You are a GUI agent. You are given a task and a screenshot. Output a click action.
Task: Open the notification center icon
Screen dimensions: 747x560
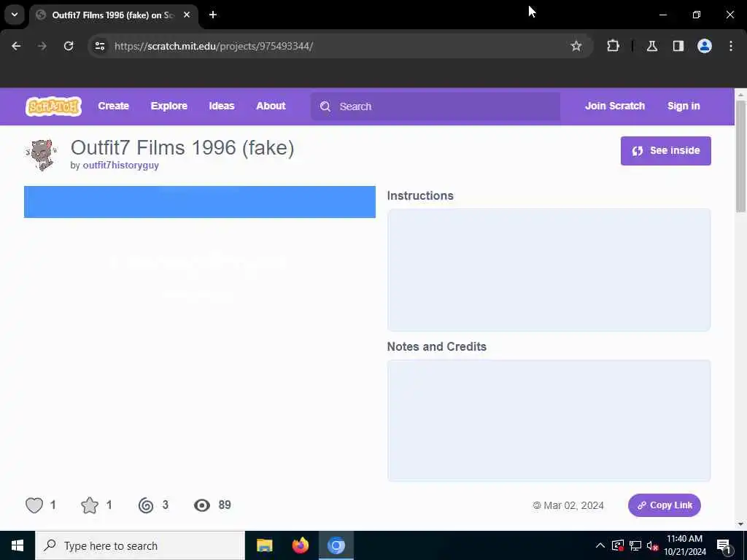coord(724,545)
